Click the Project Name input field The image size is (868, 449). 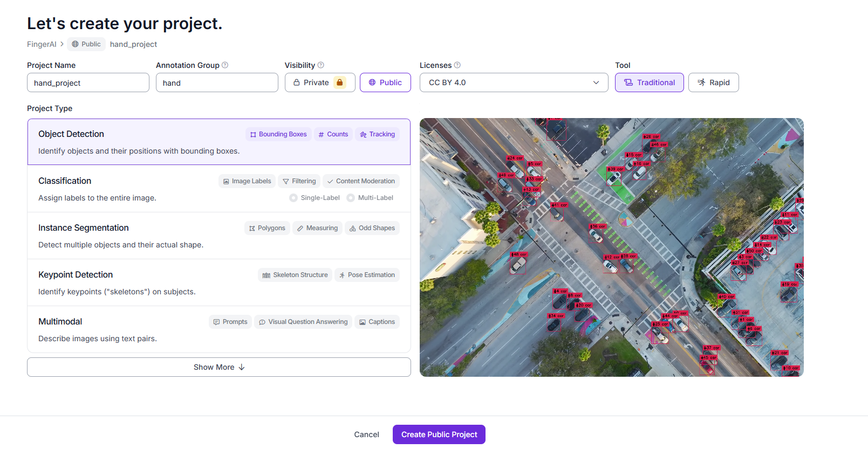(x=88, y=83)
